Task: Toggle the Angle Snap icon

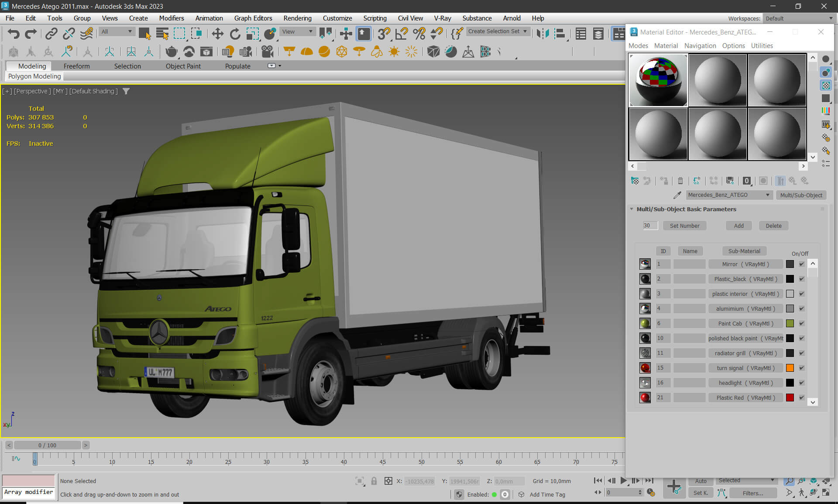Action: [402, 34]
